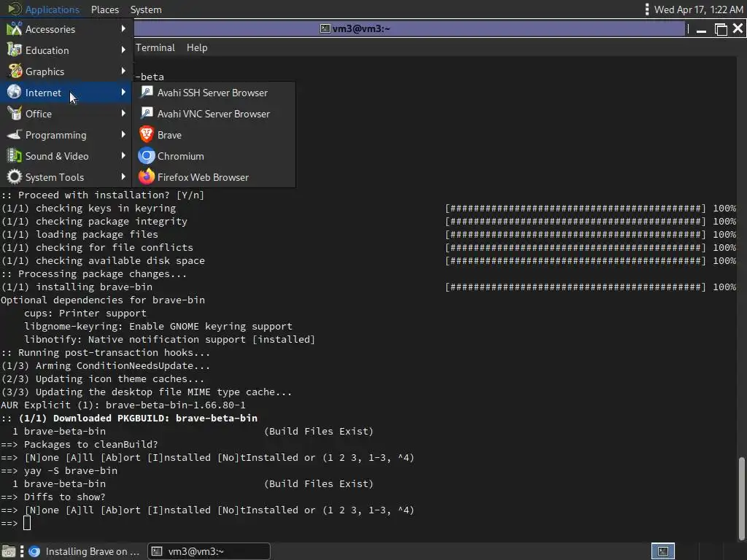Expand the Education submenu arrow
Screen dimensions: 747x560
tap(123, 50)
